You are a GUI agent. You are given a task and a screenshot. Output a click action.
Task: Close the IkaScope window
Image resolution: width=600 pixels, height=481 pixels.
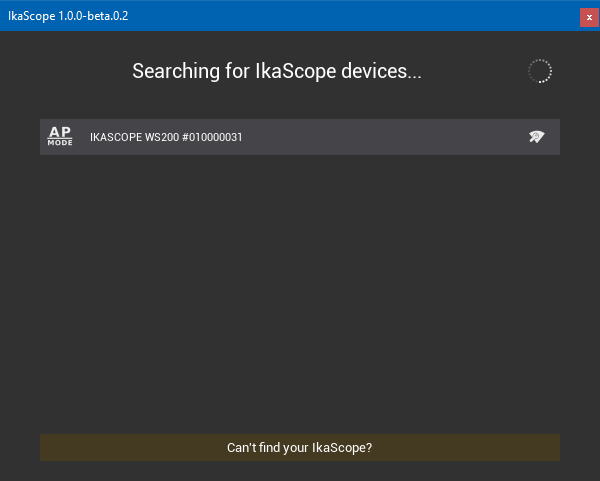589,17
